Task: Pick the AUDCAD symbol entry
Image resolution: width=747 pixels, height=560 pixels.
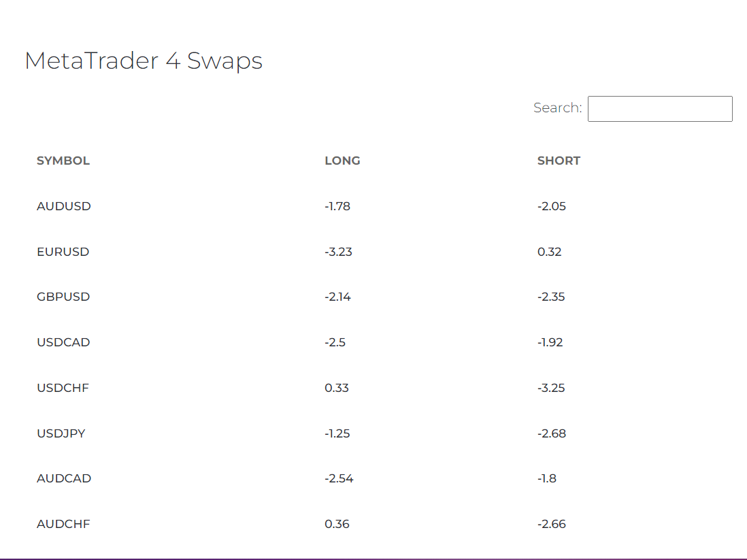Action: [64, 478]
